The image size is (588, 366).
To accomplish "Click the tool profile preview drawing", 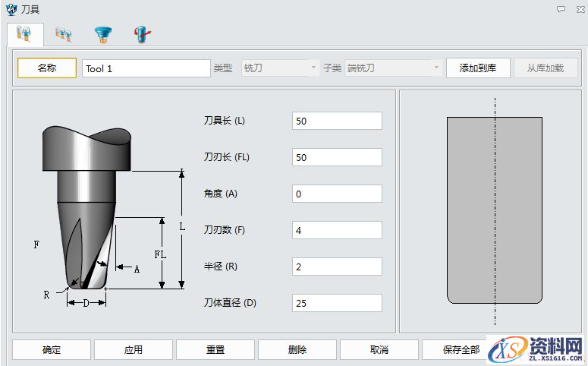I will coord(495,211).
